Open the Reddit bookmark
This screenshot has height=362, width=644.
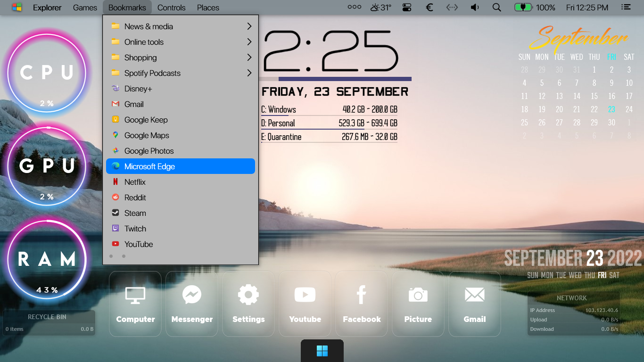181,197
